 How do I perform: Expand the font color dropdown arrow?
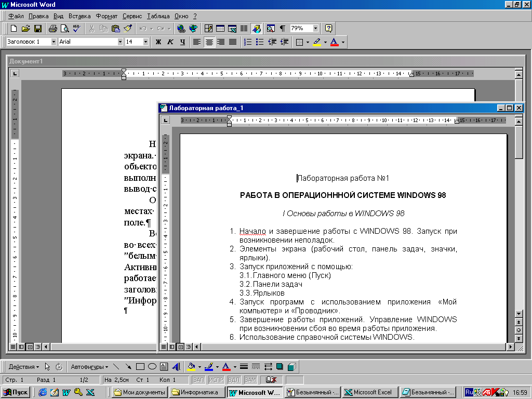[343, 42]
